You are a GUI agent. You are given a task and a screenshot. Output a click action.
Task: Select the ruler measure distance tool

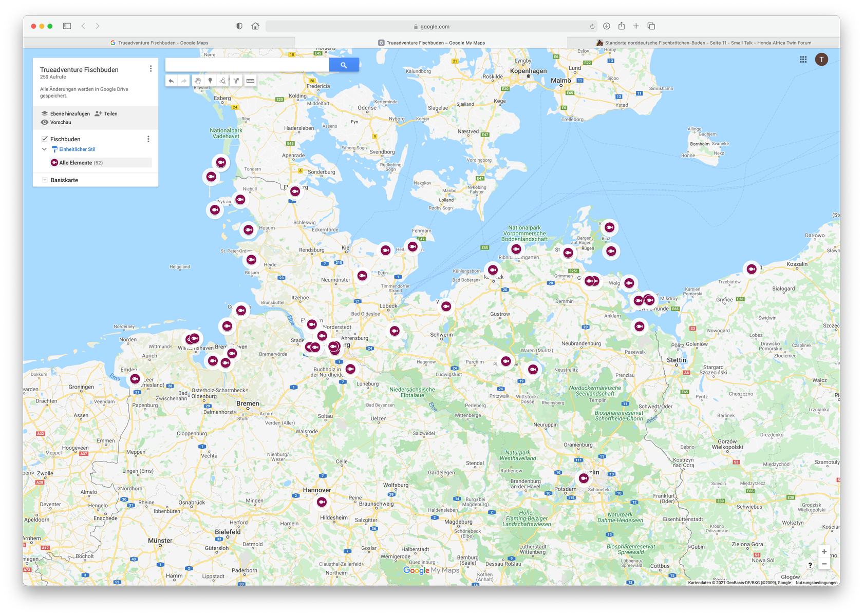click(x=250, y=81)
